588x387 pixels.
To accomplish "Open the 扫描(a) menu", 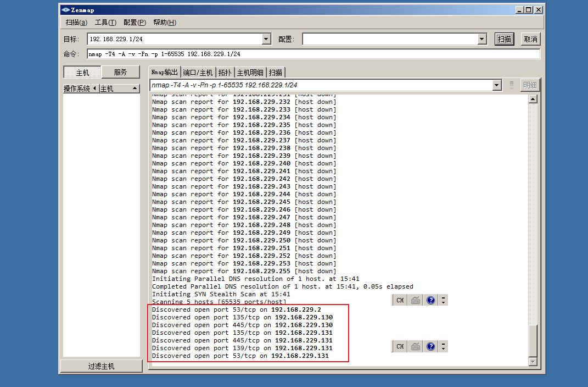I will [x=76, y=23].
